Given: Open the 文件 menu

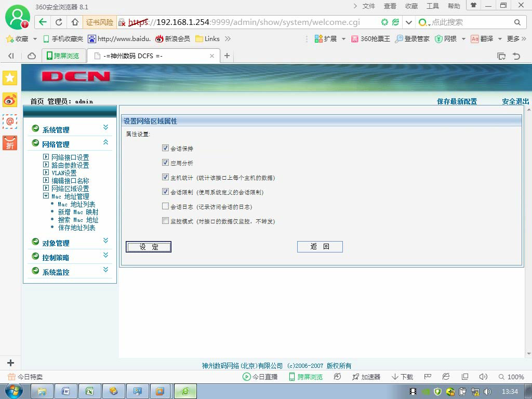Looking at the screenshot, I should (369, 6).
